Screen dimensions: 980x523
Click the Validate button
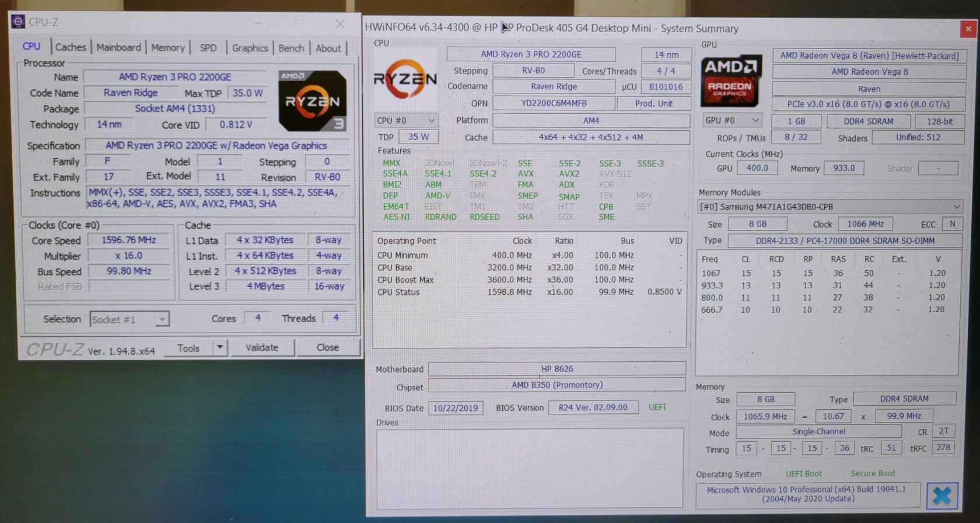(x=262, y=347)
